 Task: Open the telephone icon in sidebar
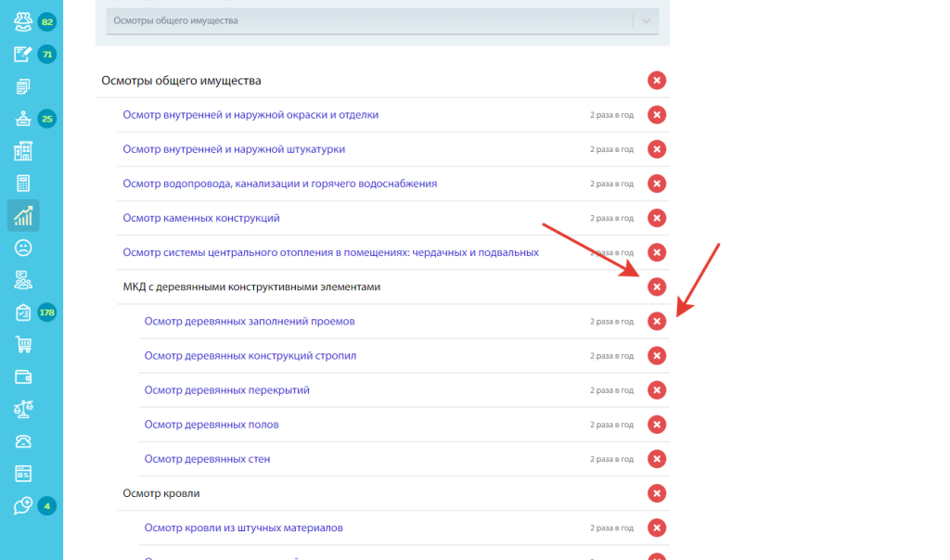tap(23, 441)
